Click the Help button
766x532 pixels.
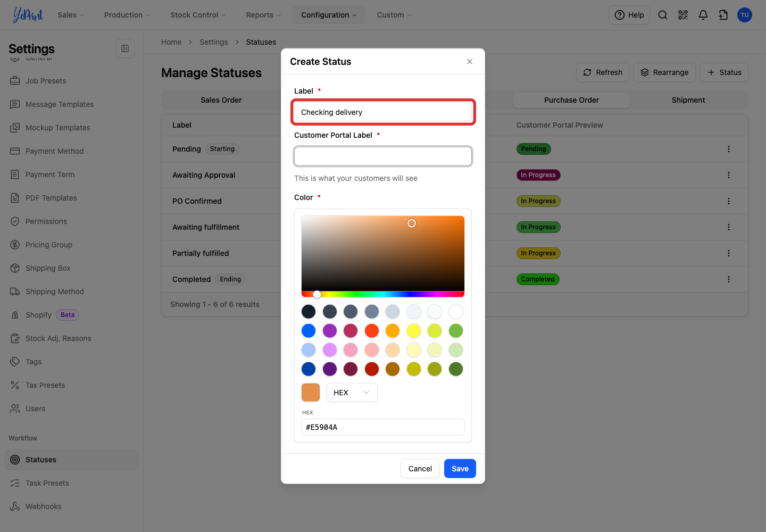point(629,15)
